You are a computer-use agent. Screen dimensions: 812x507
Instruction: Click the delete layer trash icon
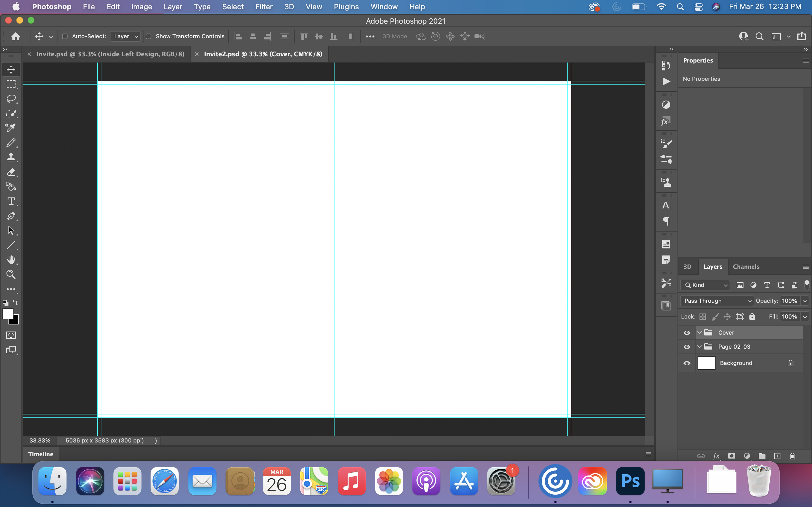793,456
